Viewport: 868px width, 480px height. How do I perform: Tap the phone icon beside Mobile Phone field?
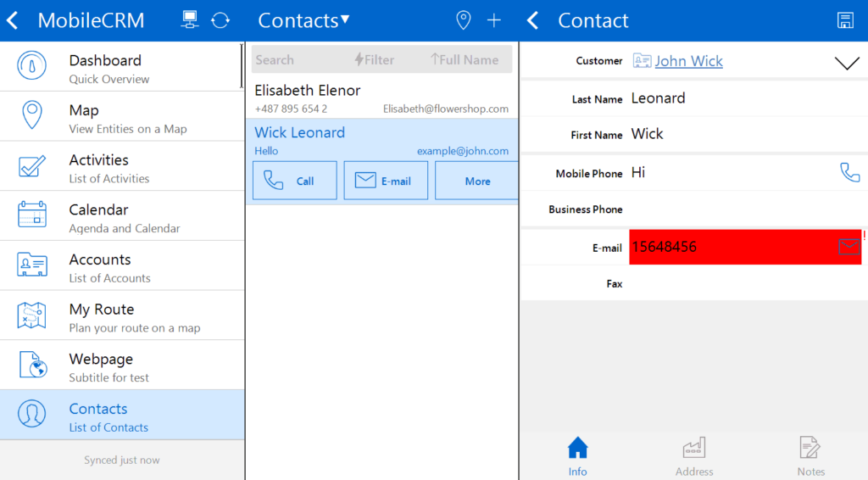849,173
